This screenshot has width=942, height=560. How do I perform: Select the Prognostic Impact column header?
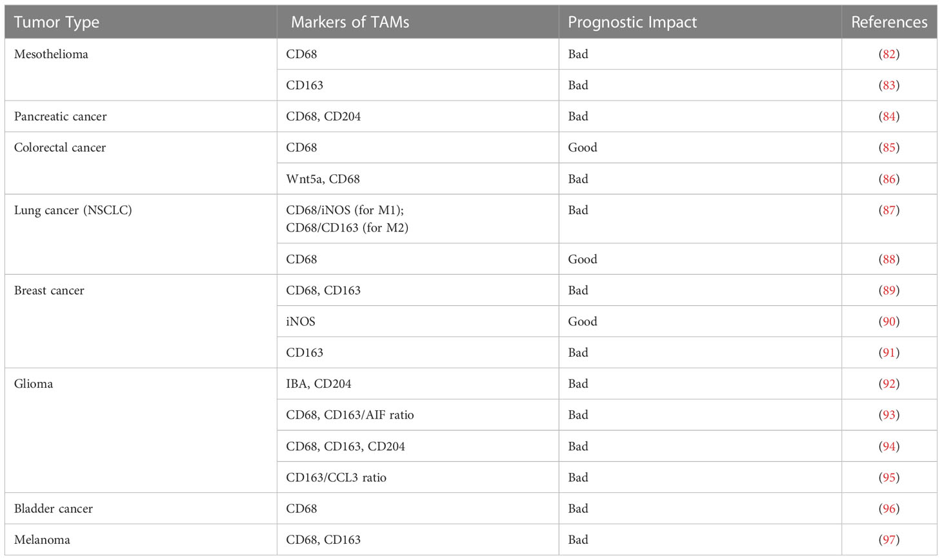pyautogui.click(x=632, y=23)
